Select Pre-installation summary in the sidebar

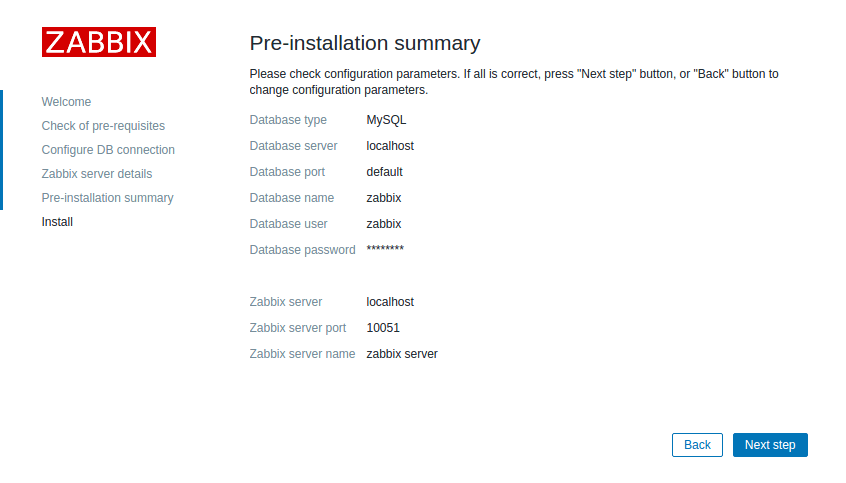tap(107, 198)
